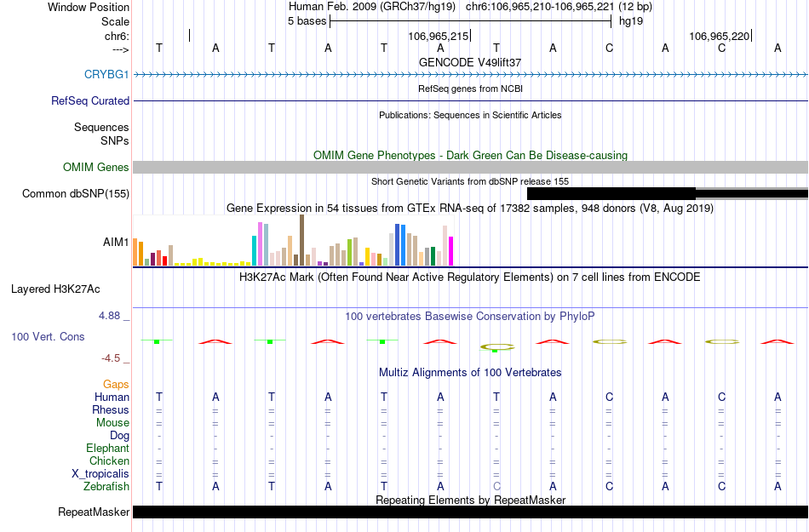Select the thick black dbSNP variant block
Image resolution: width=809 pixels, height=532 pixels.
click(x=611, y=194)
